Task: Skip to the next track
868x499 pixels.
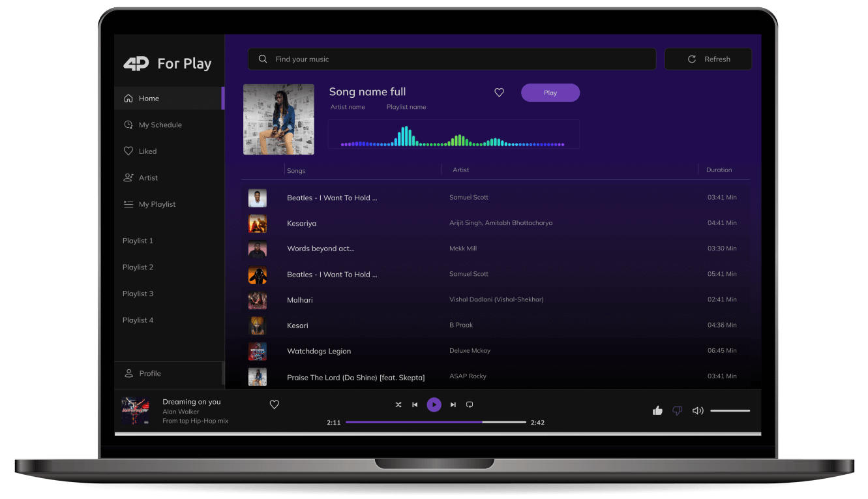Action: [x=453, y=405]
